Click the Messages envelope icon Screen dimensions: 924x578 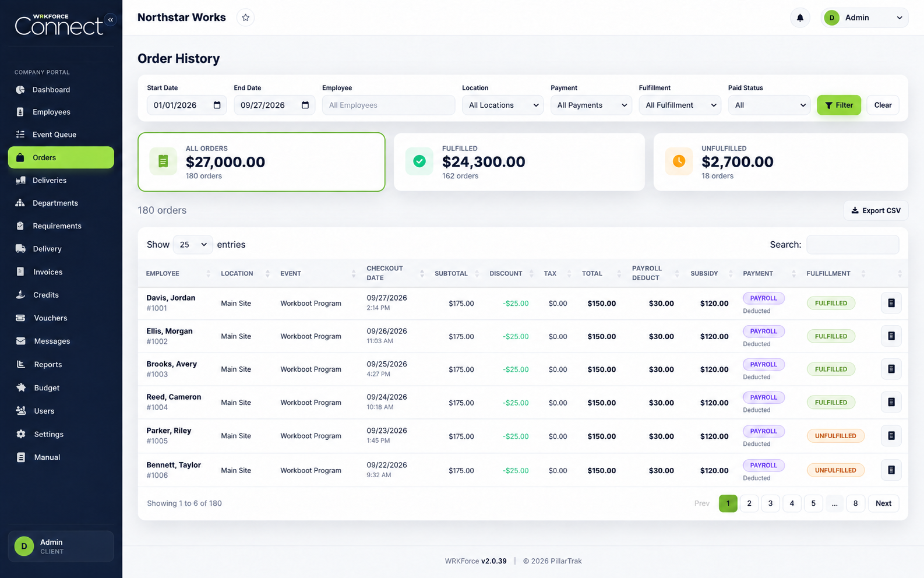20,341
